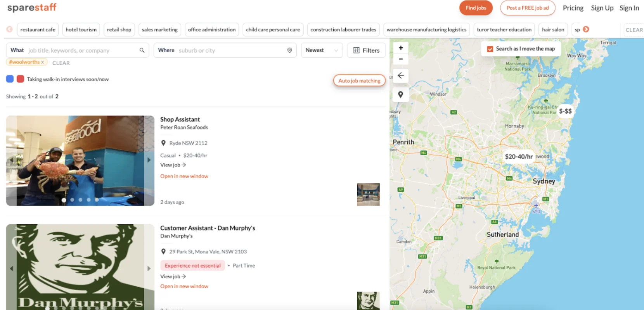Click the Sydney airport SYD map icon
This screenshot has height=310, width=644.
point(536,206)
